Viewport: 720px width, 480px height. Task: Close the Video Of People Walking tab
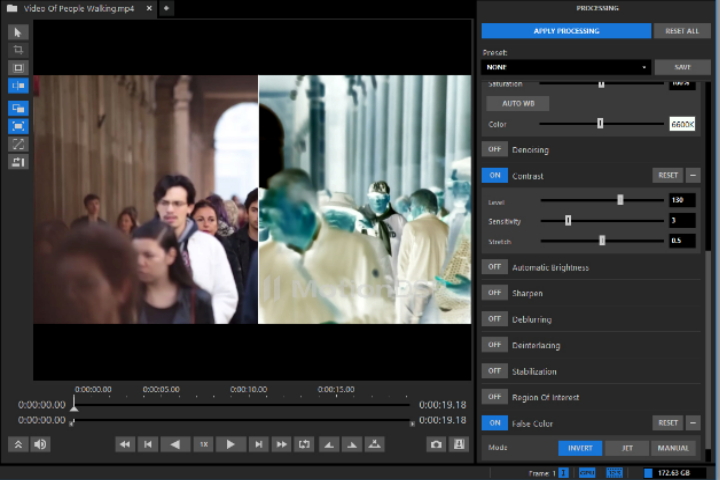coord(149,8)
